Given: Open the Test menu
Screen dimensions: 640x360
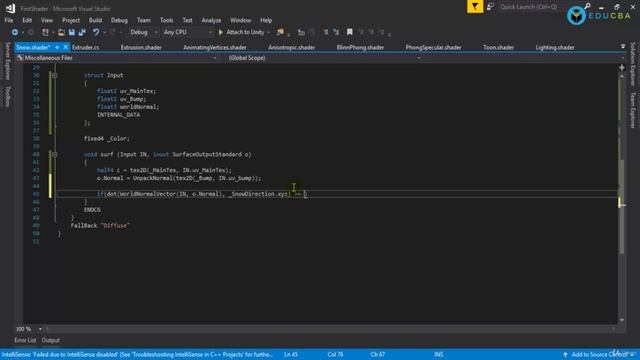Looking at the screenshot, I should 187,20.
